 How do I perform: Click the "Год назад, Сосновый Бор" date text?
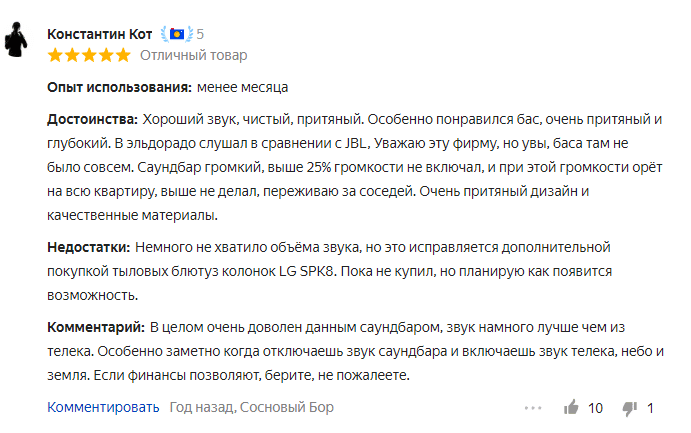click(x=252, y=407)
